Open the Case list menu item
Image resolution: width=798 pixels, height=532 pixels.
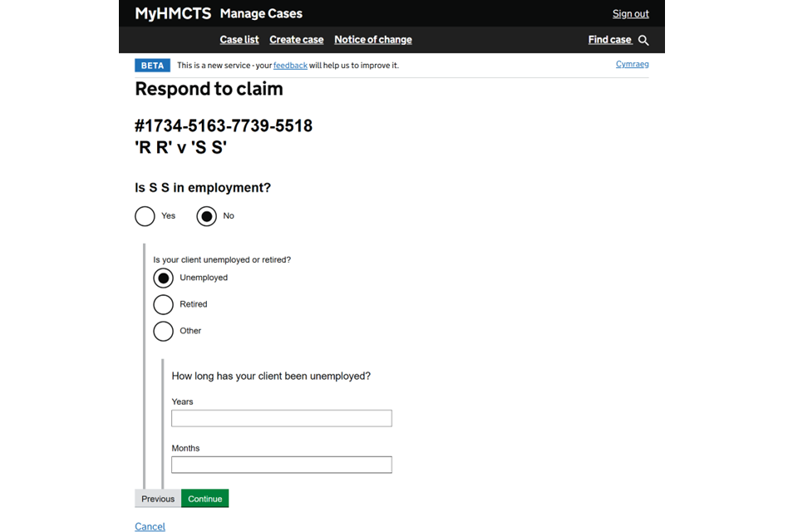239,40
